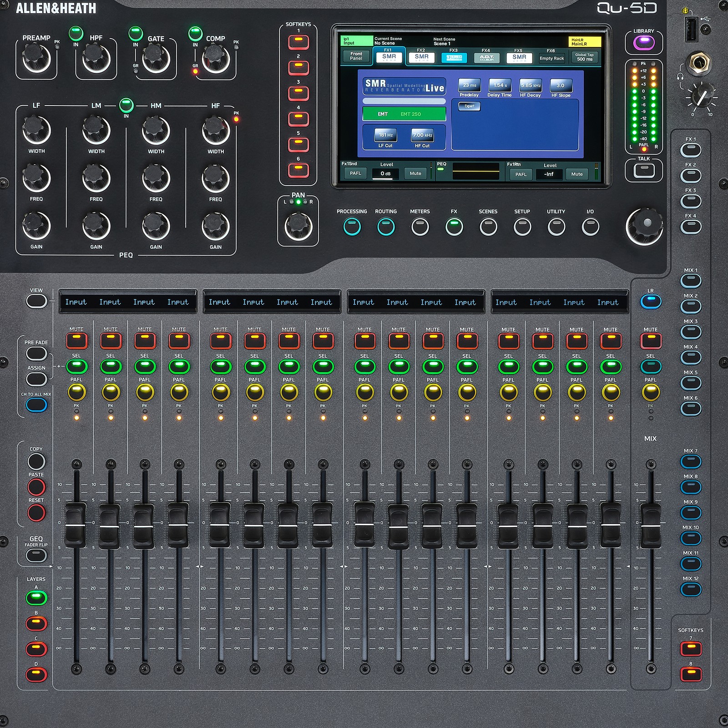This screenshot has width=728, height=728.
Task: Toggle the Comp In switch
Action: click(195, 33)
